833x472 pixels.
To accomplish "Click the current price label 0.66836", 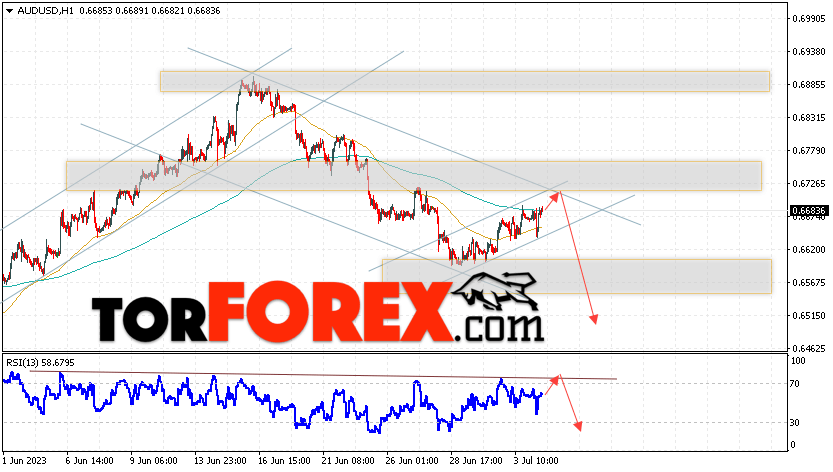I will pos(809,211).
